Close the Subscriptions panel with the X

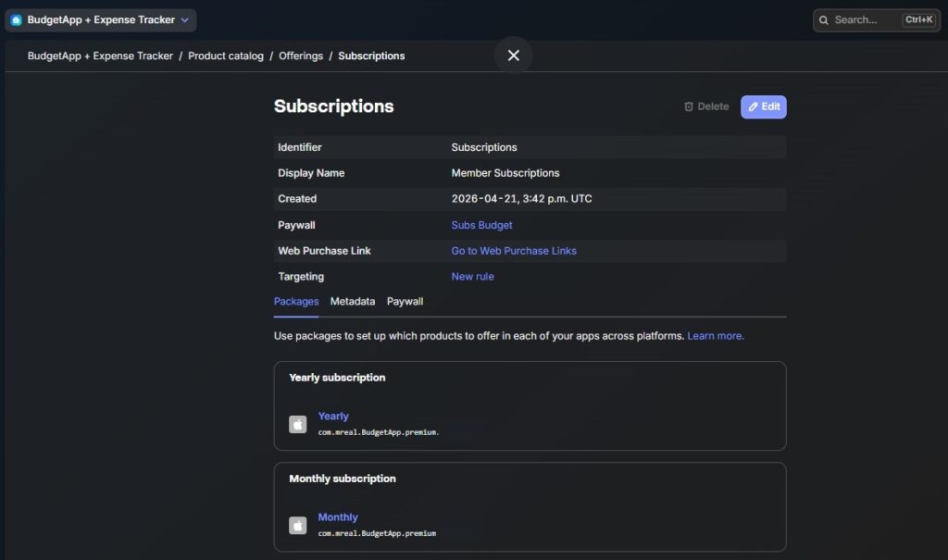pos(513,56)
